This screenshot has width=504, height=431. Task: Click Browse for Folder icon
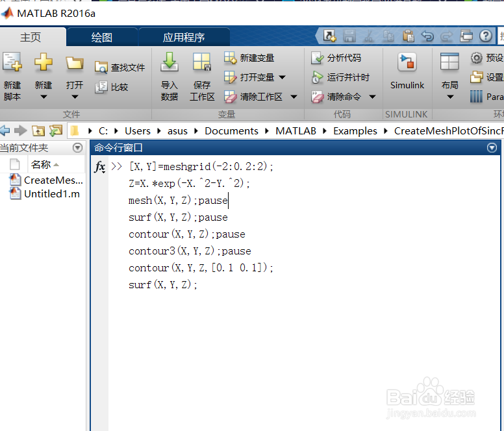56,130
